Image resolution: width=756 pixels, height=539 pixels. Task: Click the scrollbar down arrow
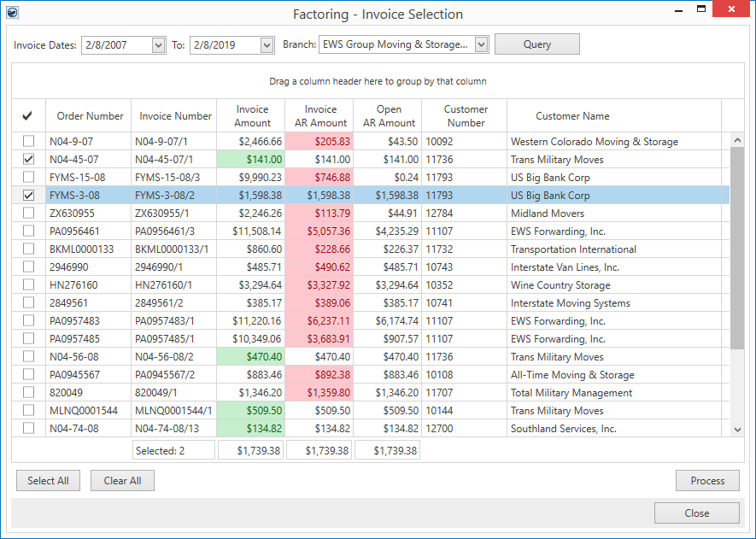click(x=738, y=429)
